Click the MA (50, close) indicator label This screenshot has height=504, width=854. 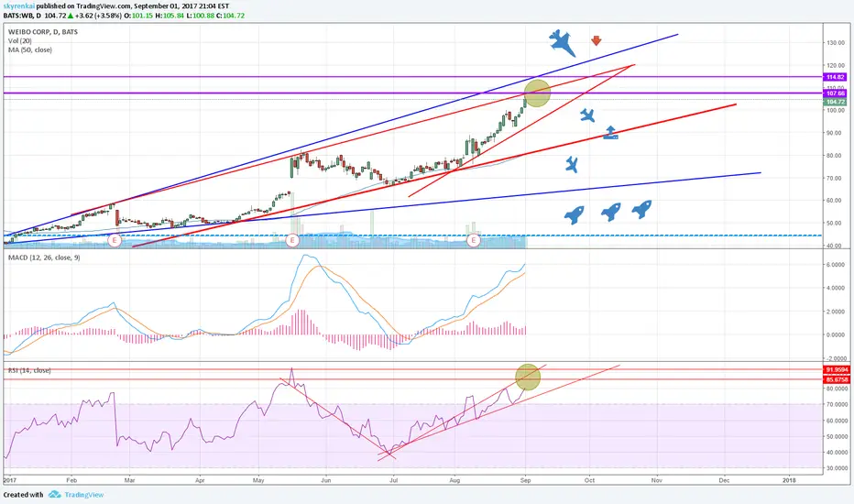[x=30, y=49]
